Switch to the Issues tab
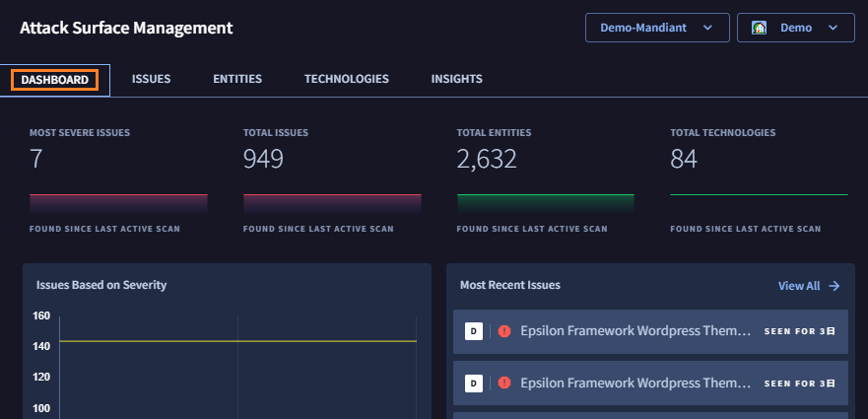 [x=151, y=80]
